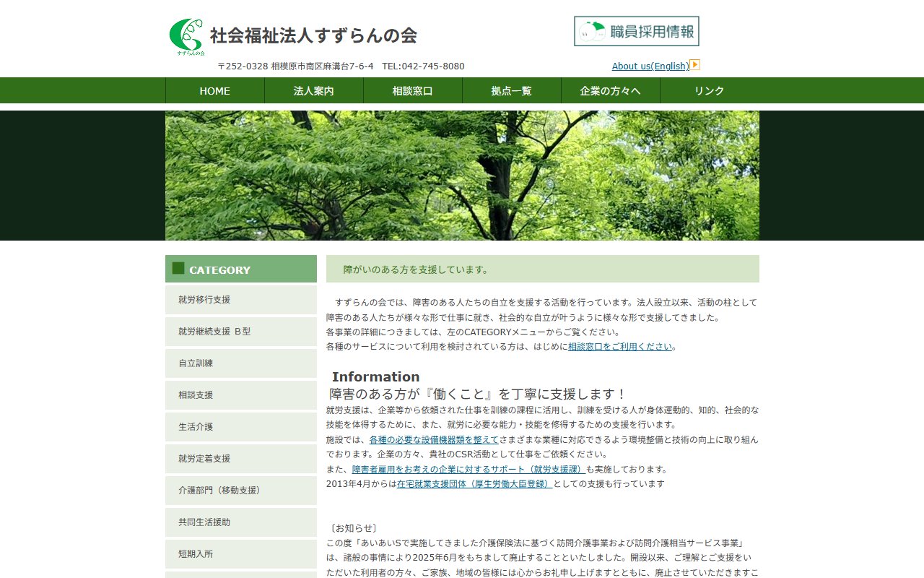Click the 社会福祉法人すずらんの会 title text
The height and width of the screenshot is (578, 924).
[313, 35]
